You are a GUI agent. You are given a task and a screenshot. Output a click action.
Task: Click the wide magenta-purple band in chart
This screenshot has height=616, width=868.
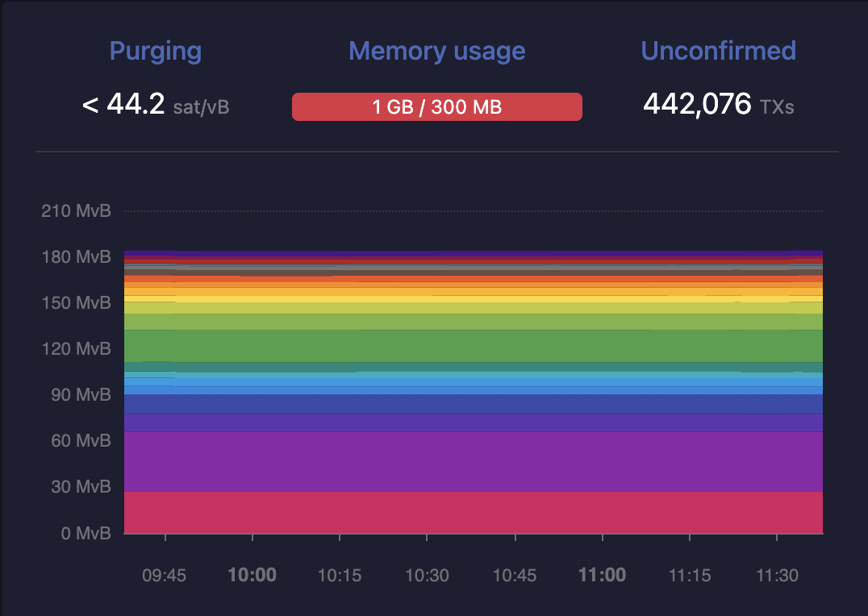click(474, 461)
